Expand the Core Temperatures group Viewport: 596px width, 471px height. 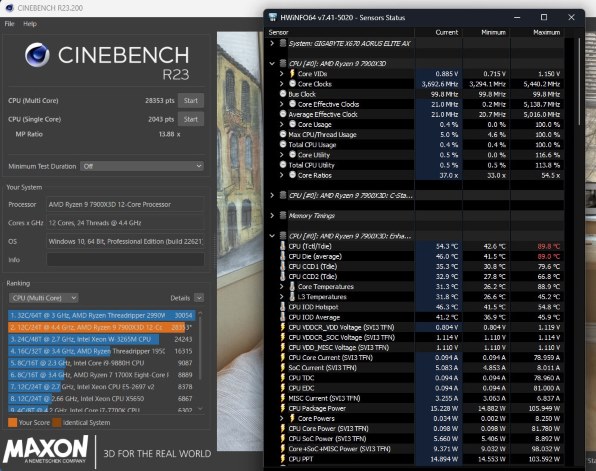coord(282,287)
